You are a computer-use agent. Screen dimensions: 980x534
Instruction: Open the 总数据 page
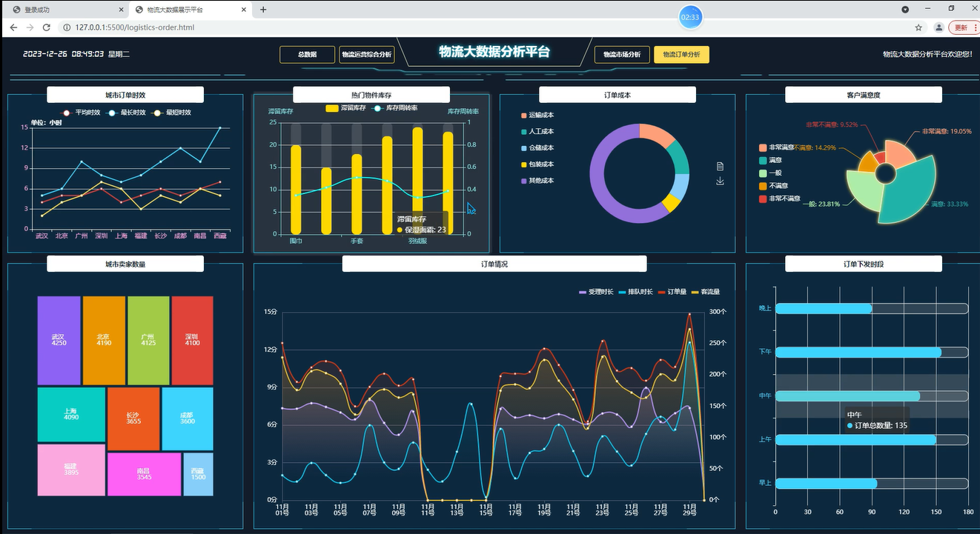(308, 55)
